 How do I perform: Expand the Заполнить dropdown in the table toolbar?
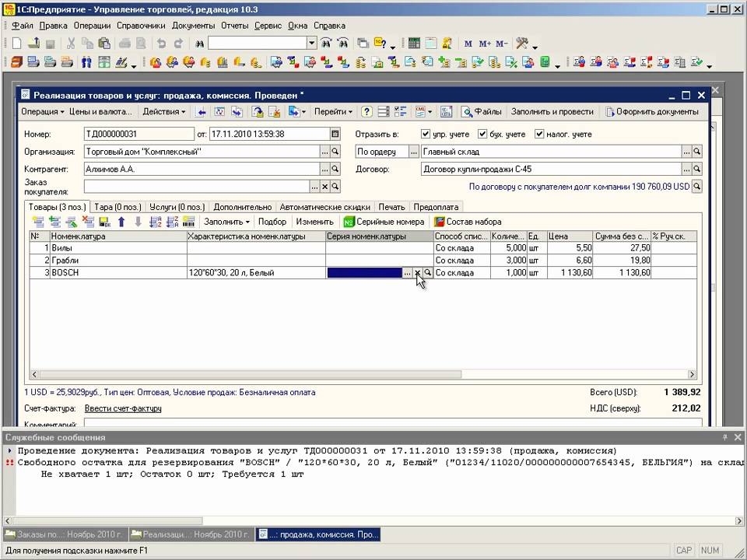point(226,222)
